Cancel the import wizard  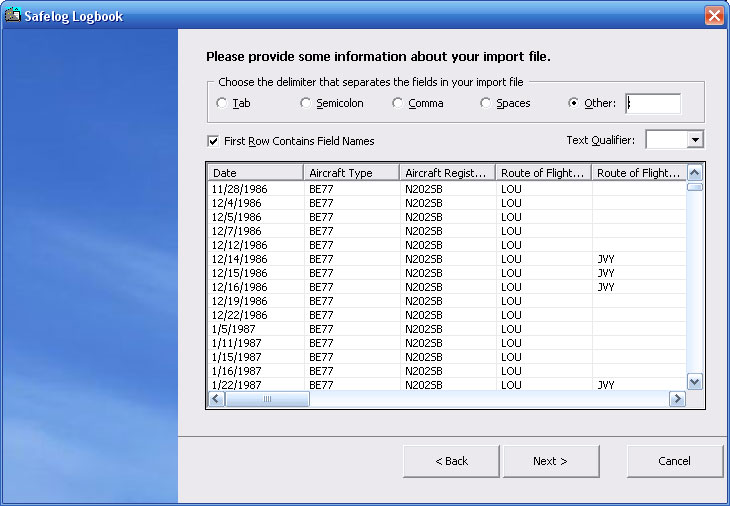pyautogui.click(x=675, y=461)
